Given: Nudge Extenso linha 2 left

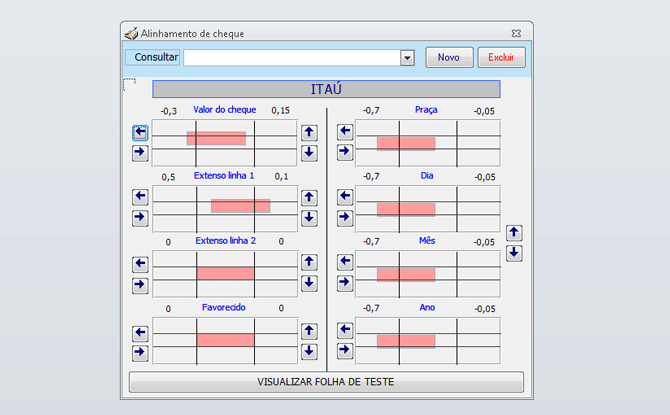Looking at the screenshot, I should (x=140, y=264).
